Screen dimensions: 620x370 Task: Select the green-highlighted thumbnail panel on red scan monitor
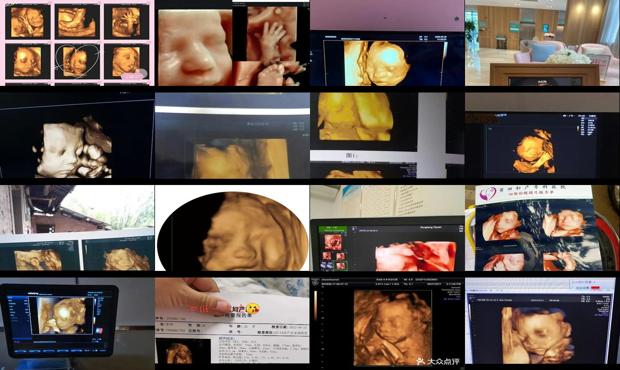[333, 248]
